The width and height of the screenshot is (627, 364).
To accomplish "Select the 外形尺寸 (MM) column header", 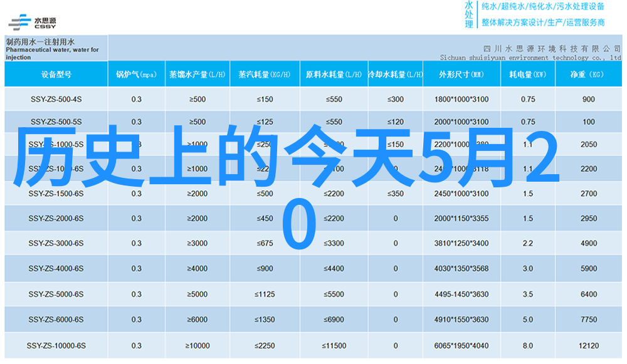I will pyautogui.click(x=461, y=74).
